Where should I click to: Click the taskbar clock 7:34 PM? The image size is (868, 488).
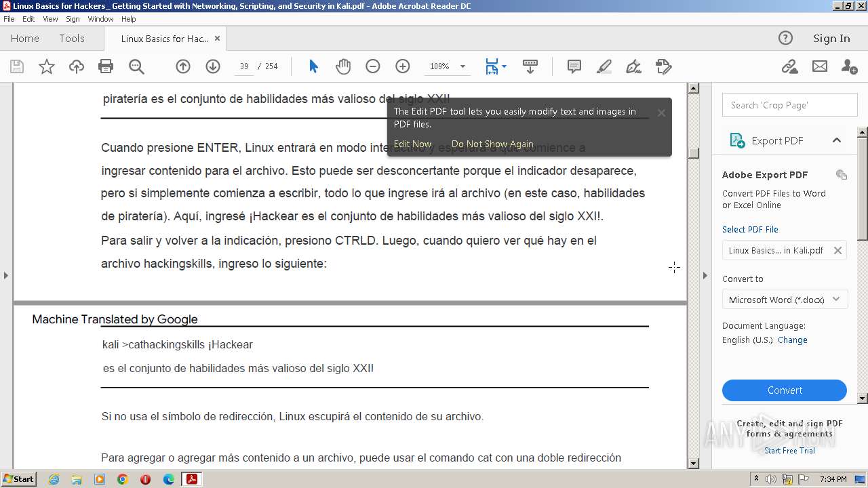tap(833, 479)
